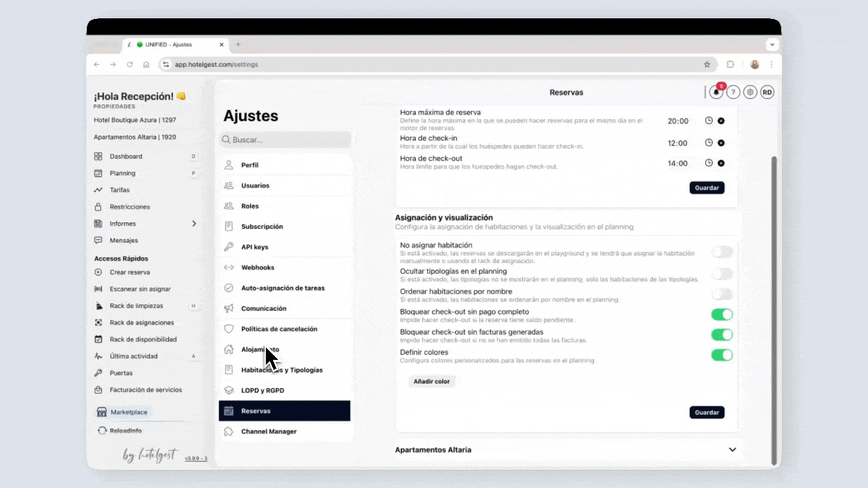The image size is (868, 488).
Task: Clear the Hora de check-out time
Action: [x=721, y=163]
